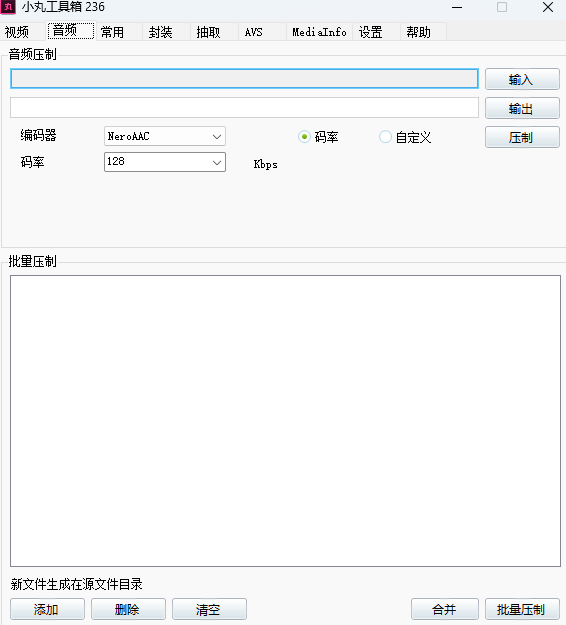Click the 批量压制 batch encode button

point(522,609)
